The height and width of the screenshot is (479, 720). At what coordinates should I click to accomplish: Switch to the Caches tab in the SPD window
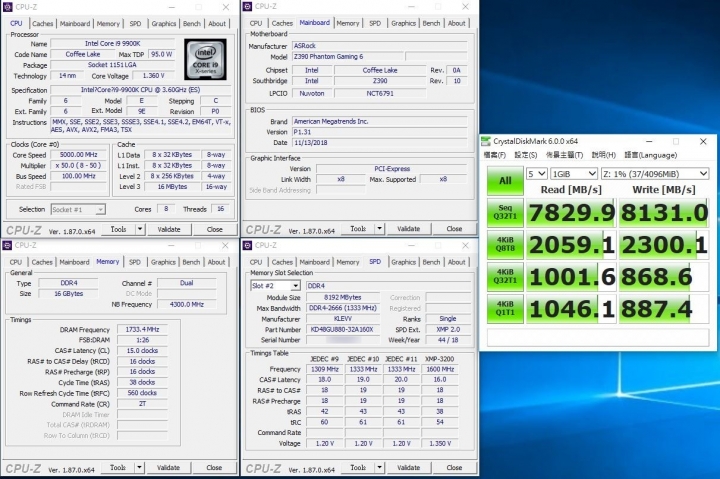coord(282,262)
